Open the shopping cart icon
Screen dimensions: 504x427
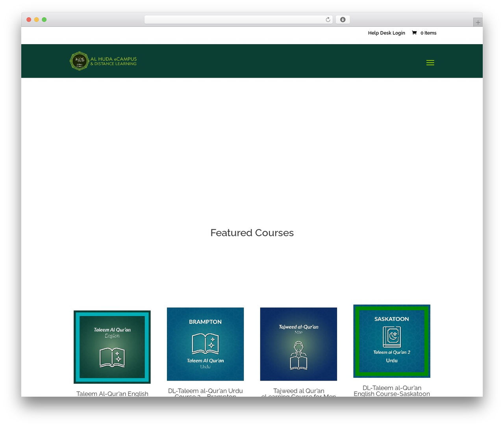[x=414, y=33]
